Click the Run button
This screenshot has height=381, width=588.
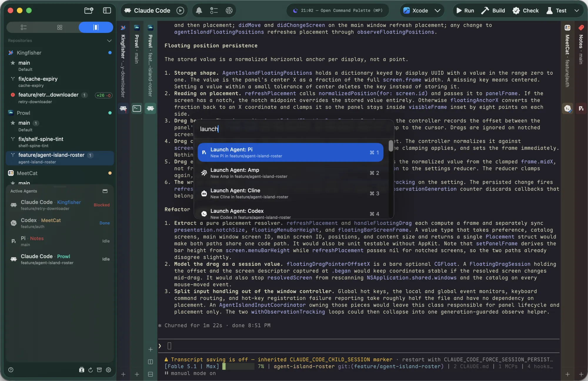[465, 11]
